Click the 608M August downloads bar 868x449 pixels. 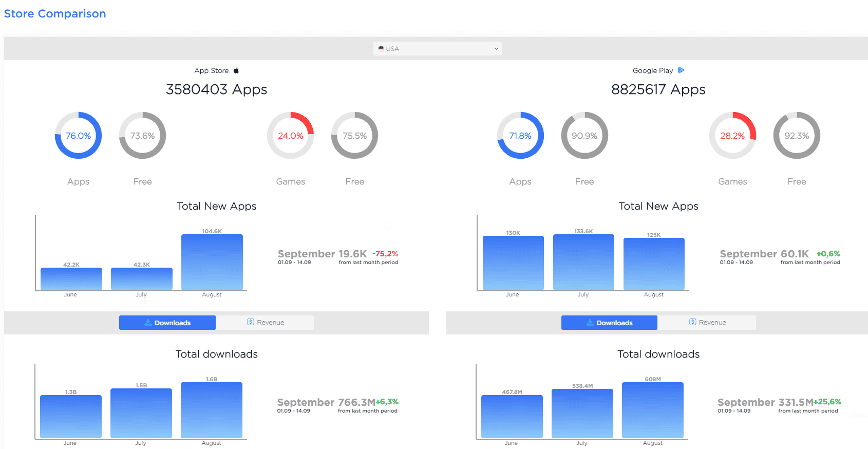click(x=652, y=410)
